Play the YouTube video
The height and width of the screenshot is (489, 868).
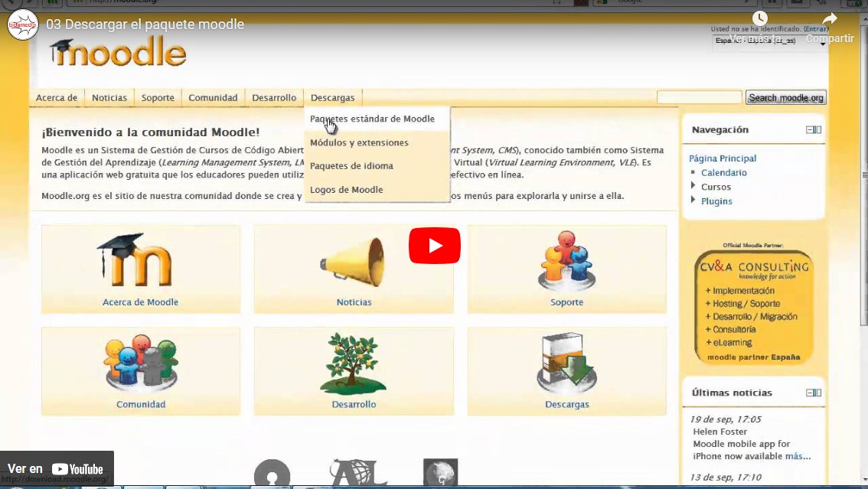[x=434, y=246]
